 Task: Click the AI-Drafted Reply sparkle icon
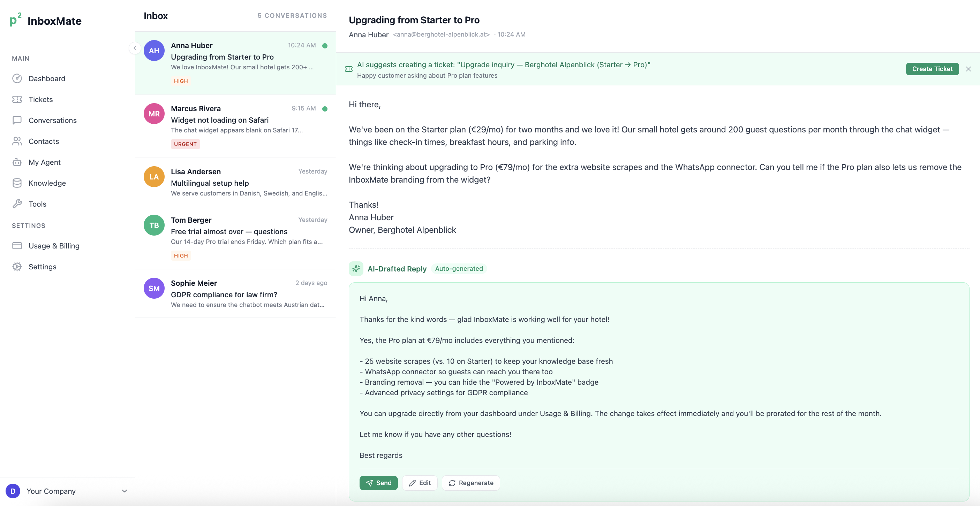pos(356,268)
